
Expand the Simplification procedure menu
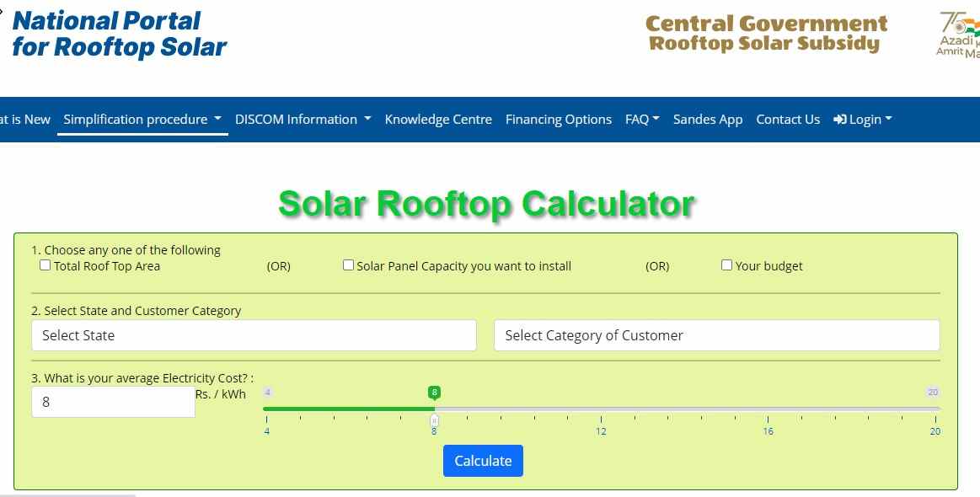coord(142,119)
